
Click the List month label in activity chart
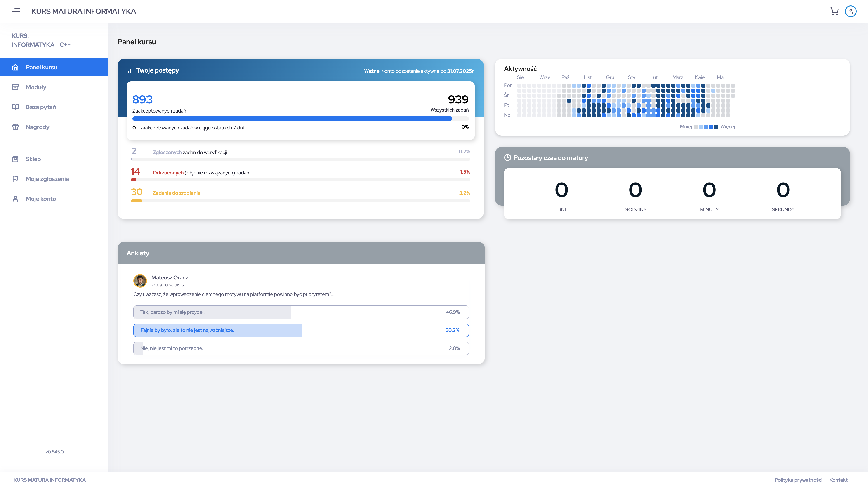pos(587,77)
